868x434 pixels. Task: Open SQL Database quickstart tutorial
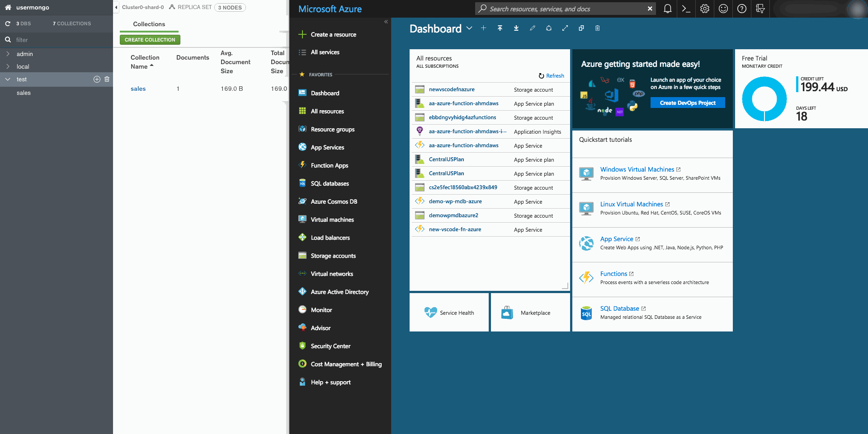tap(619, 308)
